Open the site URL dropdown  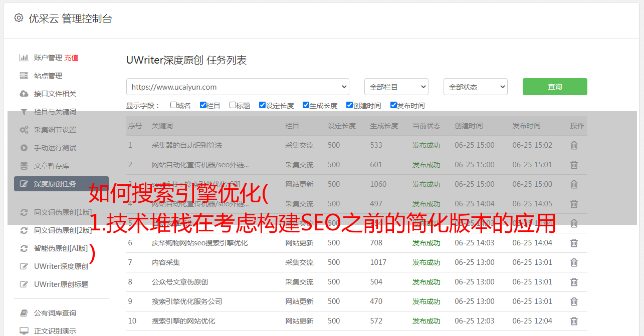click(x=238, y=87)
